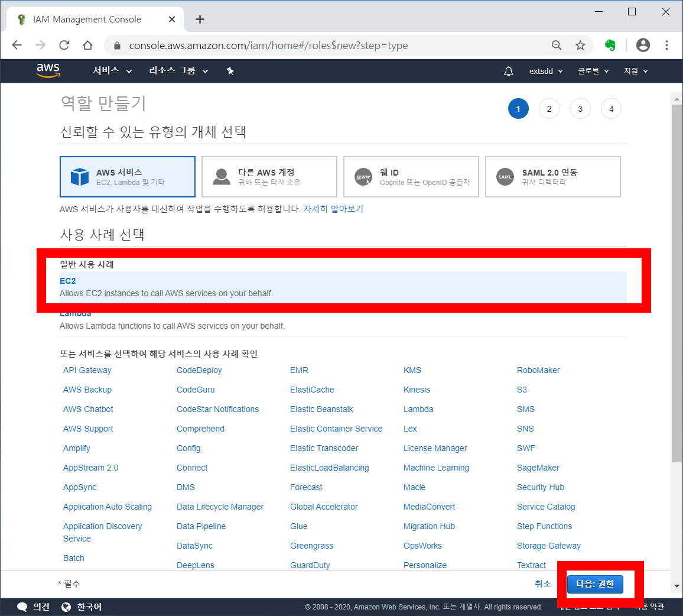Open the 지원 support dropdown

click(x=636, y=71)
